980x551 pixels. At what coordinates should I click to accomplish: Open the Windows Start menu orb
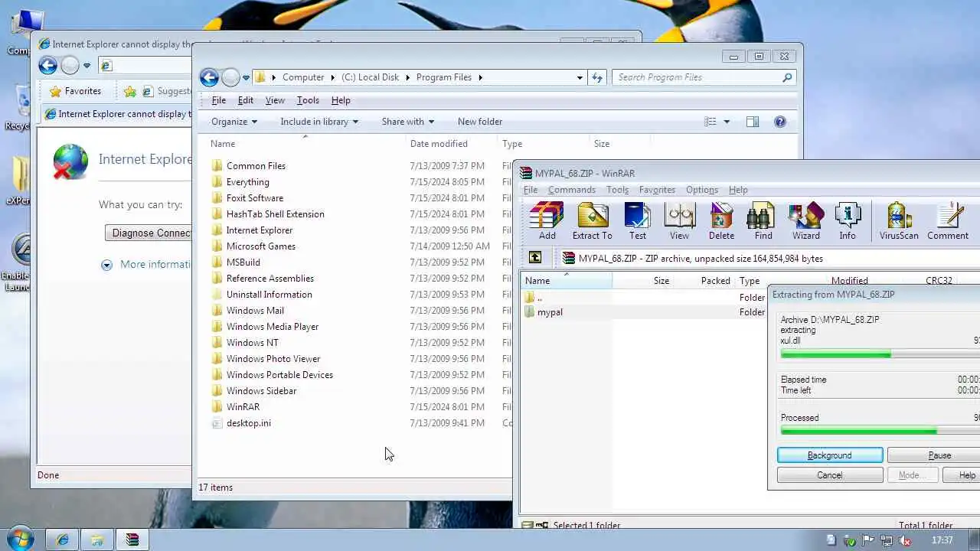pos(21,538)
